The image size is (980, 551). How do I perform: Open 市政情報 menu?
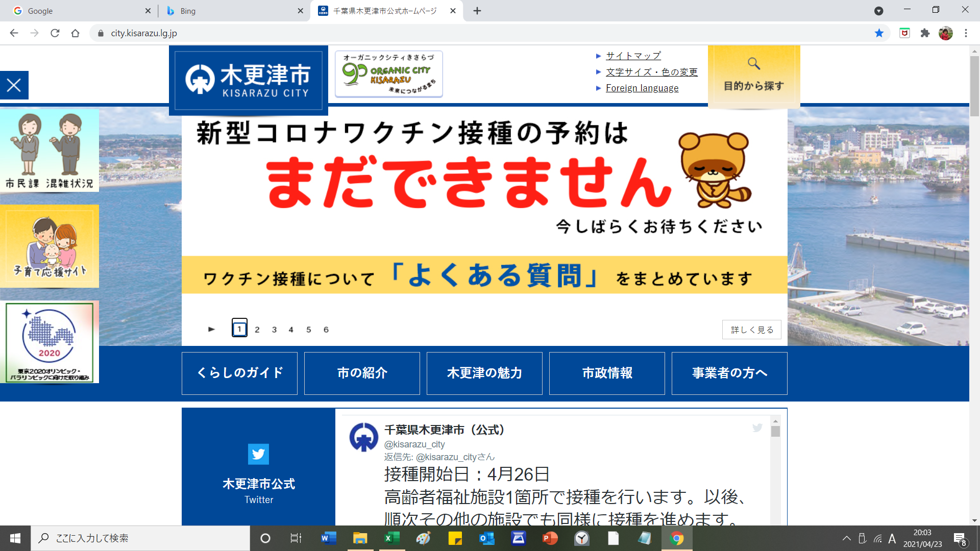pyautogui.click(x=607, y=373)
